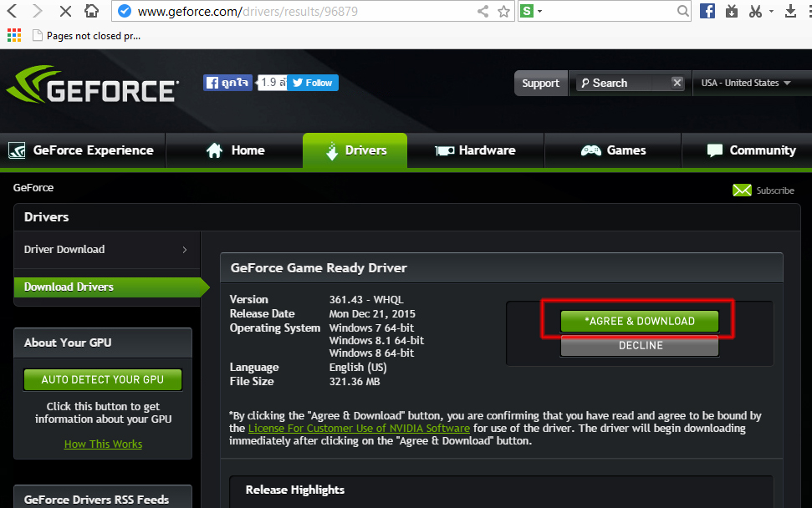Click the Subscribe envelope icon
The image size is (812, 508).
pyautogui.click(x=742, y=190)
